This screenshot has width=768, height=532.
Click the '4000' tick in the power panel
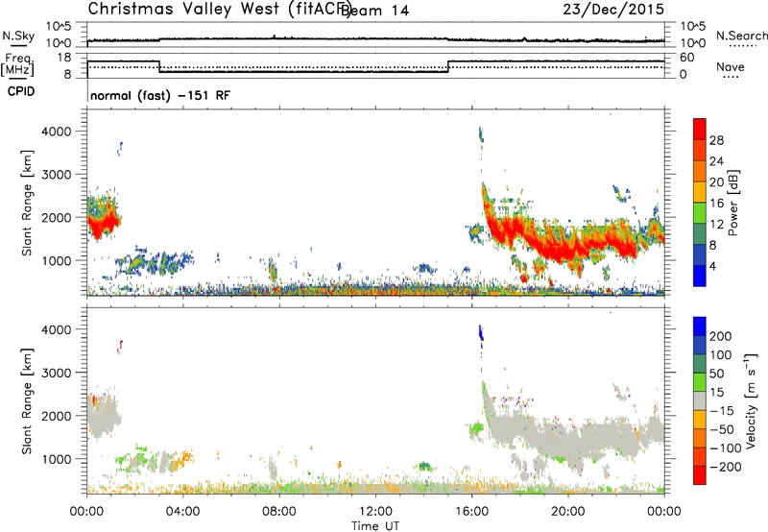point(57,132)
